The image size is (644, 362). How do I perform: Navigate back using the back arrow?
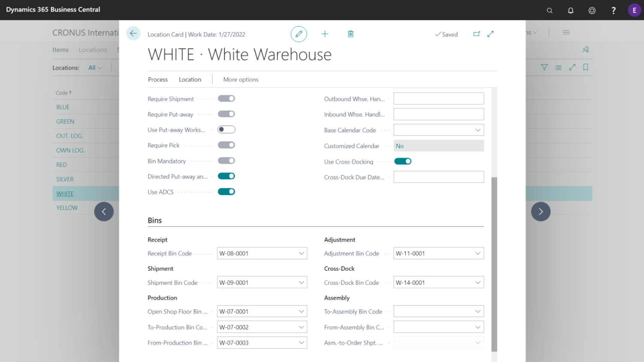[x=133, y=33]
